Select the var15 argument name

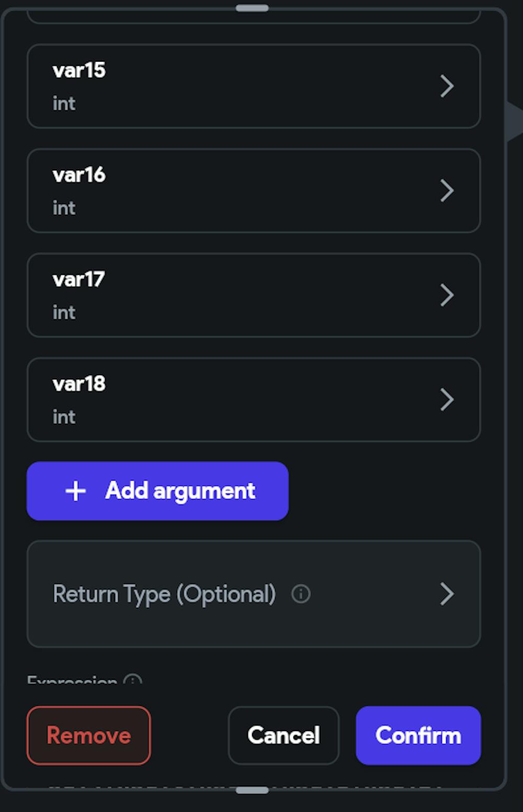[79, 71]
